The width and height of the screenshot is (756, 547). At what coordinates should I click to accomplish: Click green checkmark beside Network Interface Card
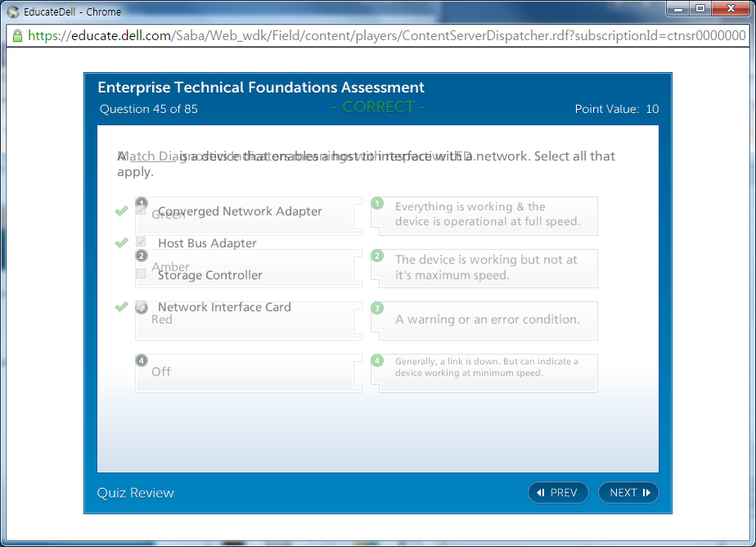122,306
